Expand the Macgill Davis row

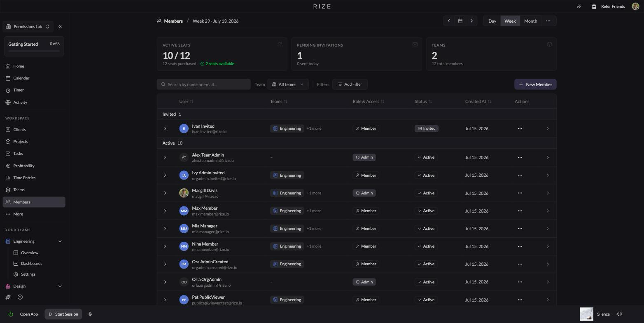pyautogui.click(x=165, y=193)
